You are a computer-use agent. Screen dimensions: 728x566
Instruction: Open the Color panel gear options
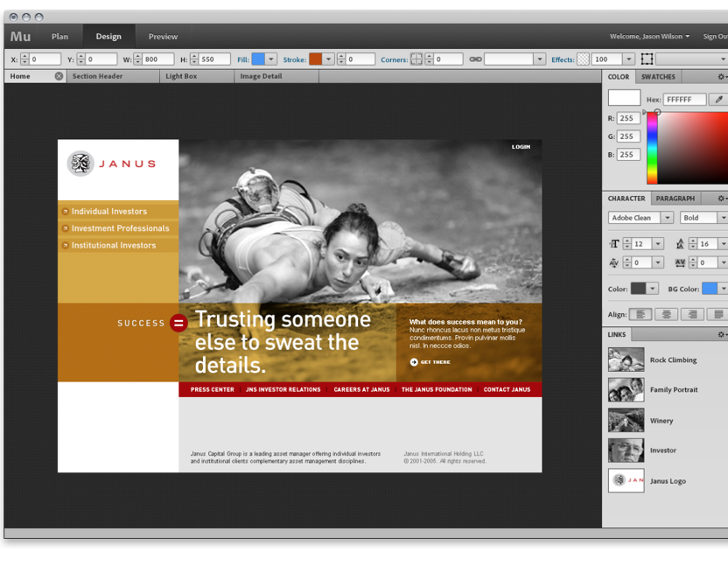[x=722, y=77]
